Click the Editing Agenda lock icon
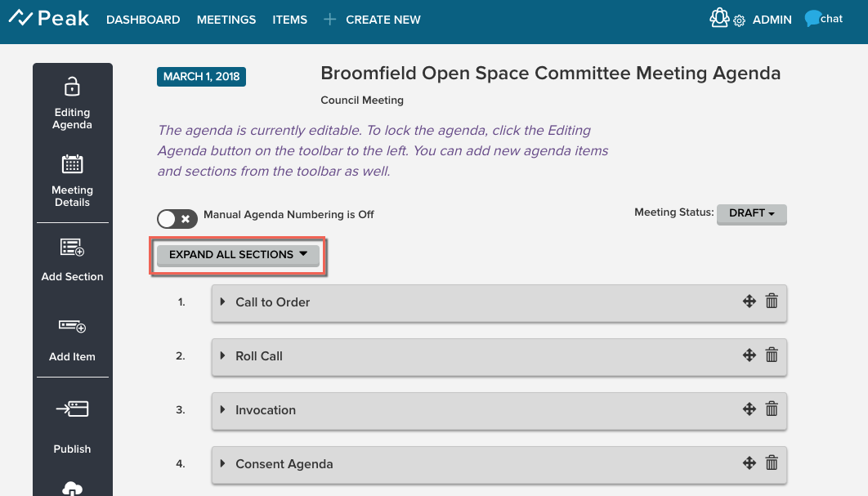Viewport: 868px width, 496px height. coord(72,87)
